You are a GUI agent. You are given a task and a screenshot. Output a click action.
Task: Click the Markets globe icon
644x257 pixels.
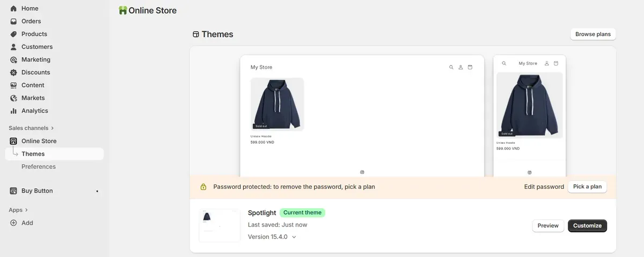click(x=13, y=98)
